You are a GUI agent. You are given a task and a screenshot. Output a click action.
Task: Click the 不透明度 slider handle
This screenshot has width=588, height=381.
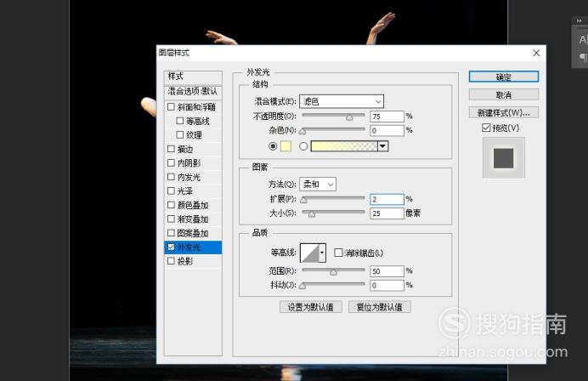pyautogui.click(x=349, y=117)
